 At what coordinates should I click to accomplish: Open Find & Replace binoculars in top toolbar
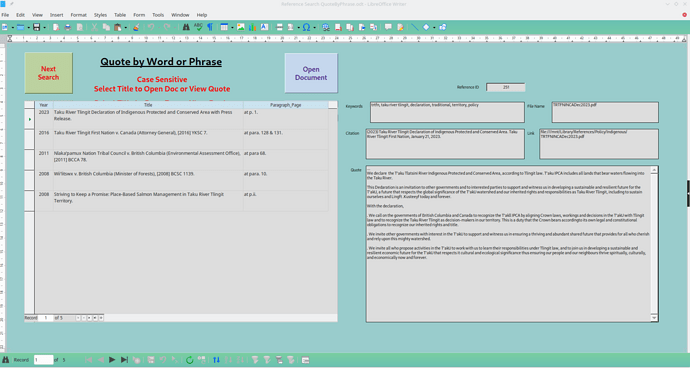pyautogui.click(x=186, y=27)
